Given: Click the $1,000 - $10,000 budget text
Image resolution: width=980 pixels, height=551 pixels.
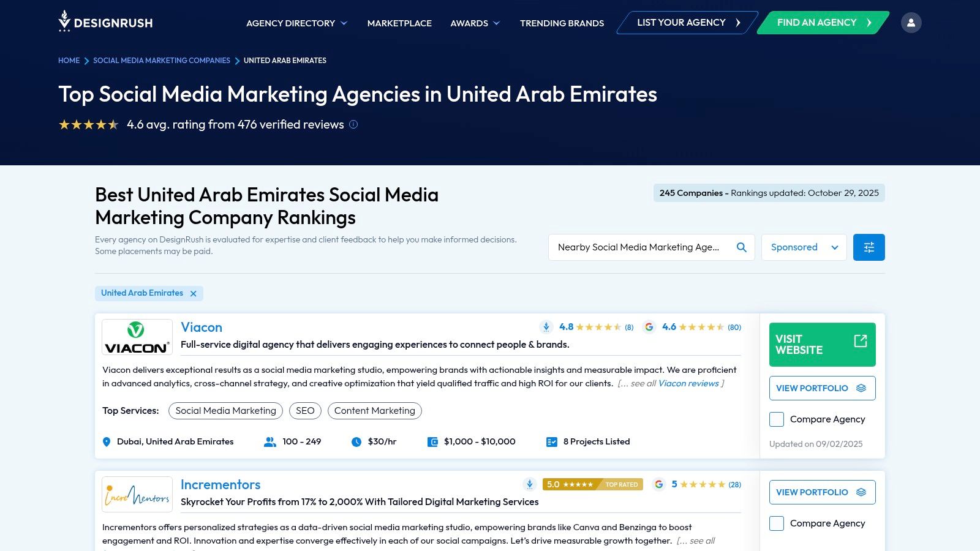Looking at the screenshot, I should [x=480, y=441].
